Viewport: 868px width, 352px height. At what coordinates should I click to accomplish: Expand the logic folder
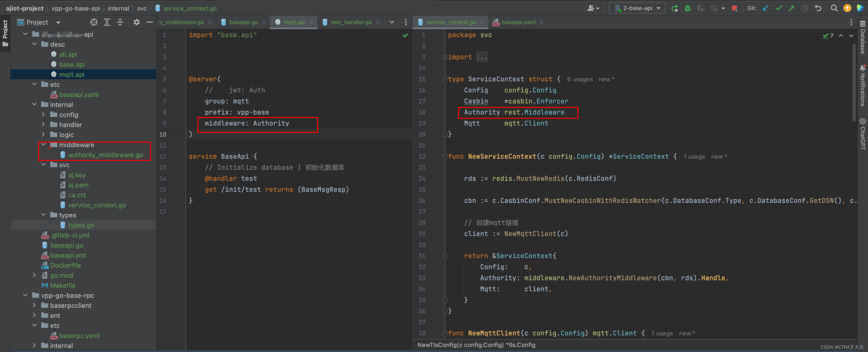43,134
